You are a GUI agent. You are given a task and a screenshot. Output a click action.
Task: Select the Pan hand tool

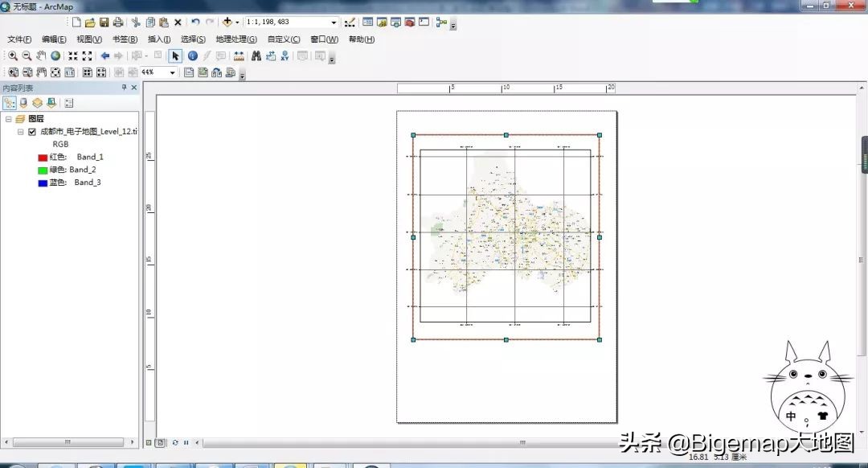click(x=41, y=56)
